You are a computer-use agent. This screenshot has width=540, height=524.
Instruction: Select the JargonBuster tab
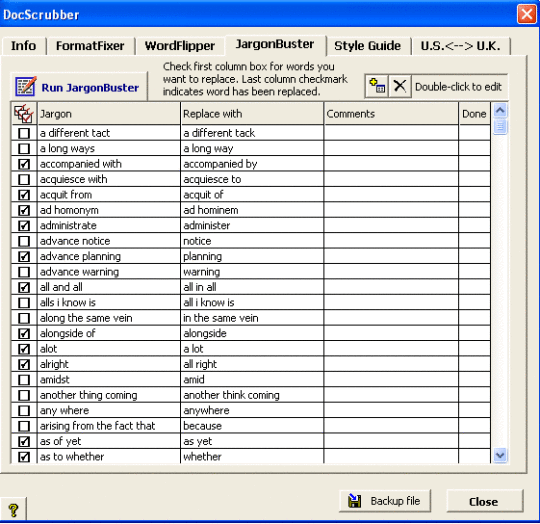click(x=275, y=45)
